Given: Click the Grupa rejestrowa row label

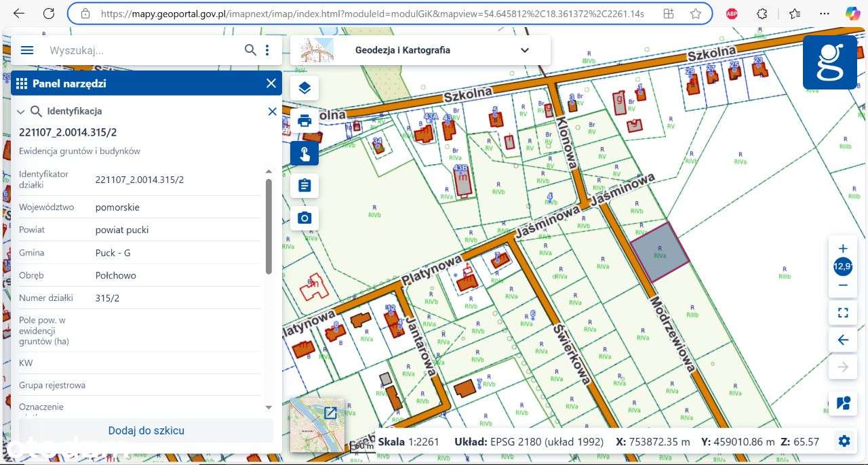Looking at the screenshot, I should coord(52,385).
